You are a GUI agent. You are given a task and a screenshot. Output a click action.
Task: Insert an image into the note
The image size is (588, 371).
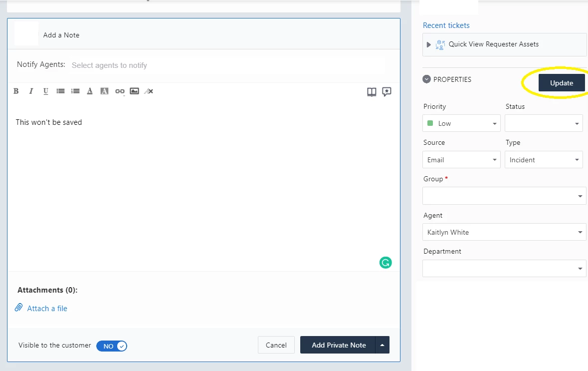point(134,91)
